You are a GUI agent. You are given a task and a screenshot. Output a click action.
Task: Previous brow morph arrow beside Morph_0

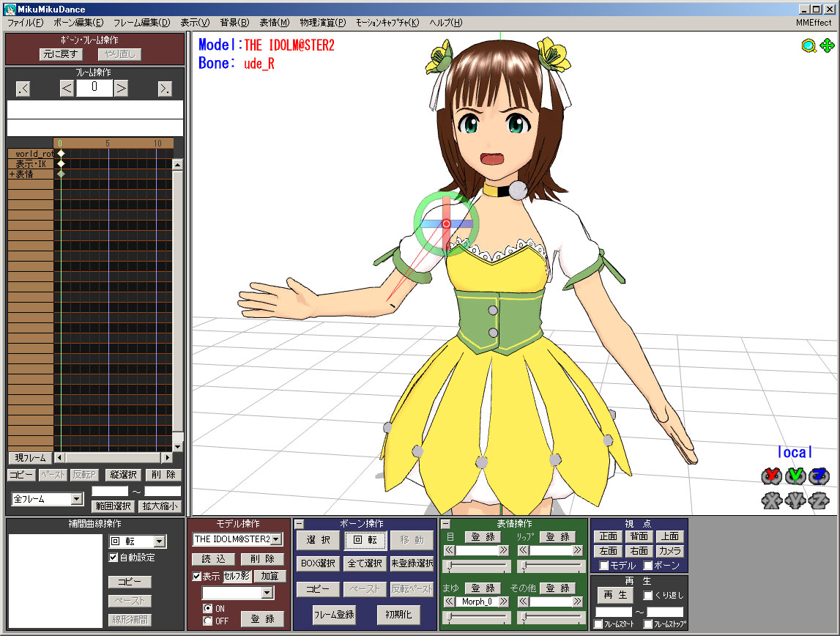point(450,602)
